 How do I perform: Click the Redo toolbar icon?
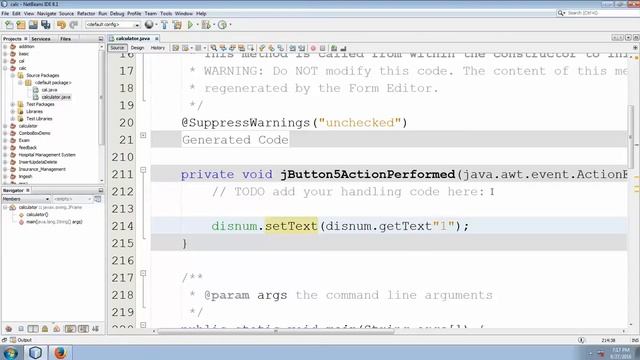[x=74, y=25]
